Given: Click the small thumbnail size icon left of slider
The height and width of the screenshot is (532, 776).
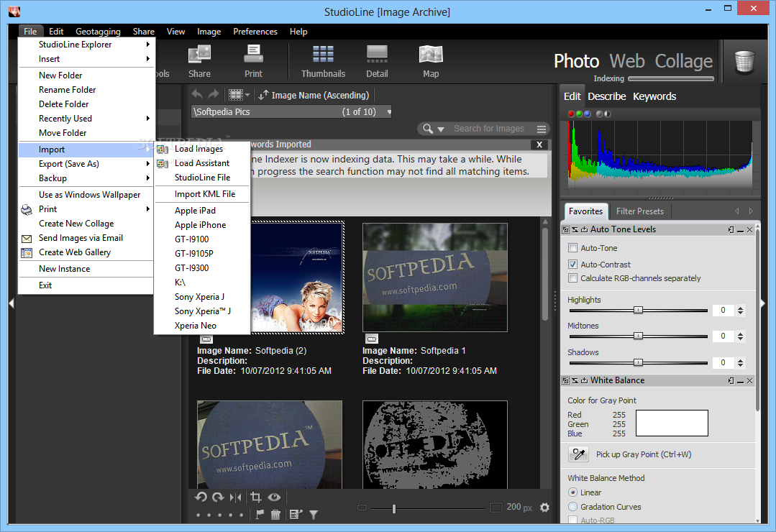Looking at the screenshot, I should pyautogui.click(x=362, y=508).
